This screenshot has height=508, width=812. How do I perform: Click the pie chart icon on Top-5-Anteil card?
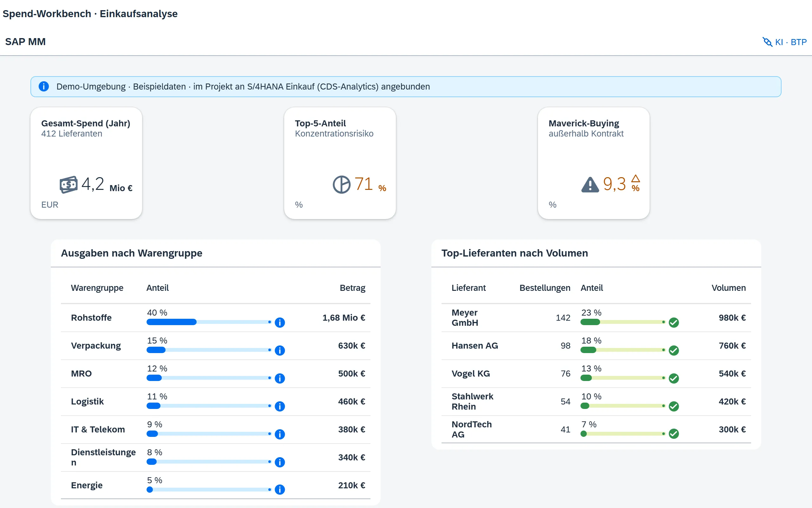[342, 184]
